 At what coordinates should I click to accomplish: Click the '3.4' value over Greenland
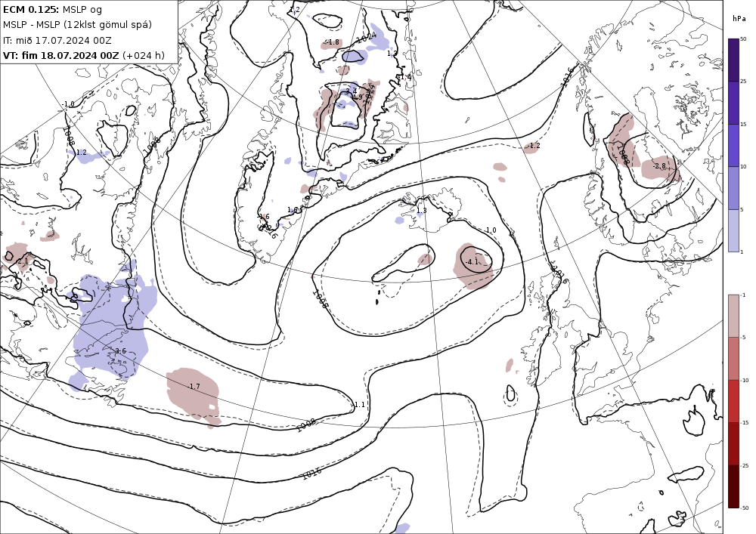coord(352,91)
